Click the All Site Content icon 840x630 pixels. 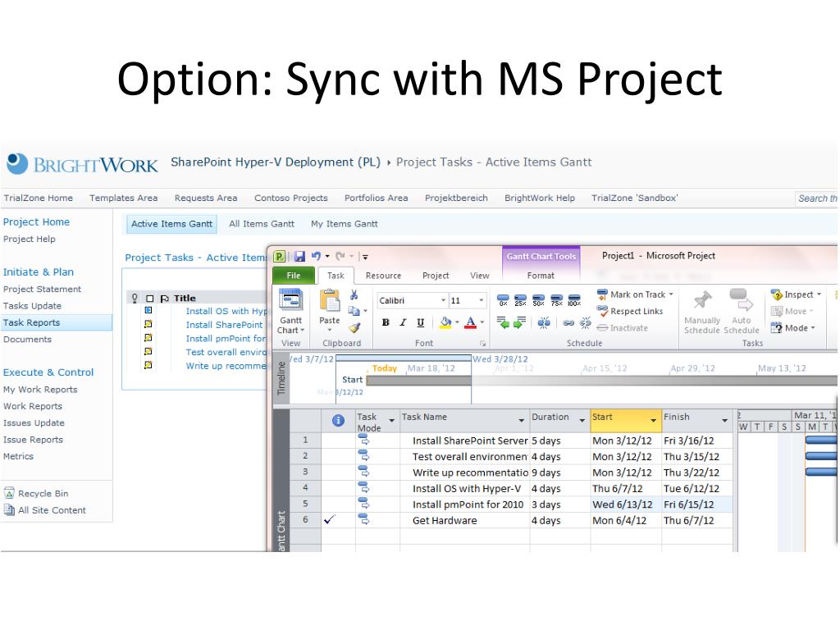[9, 510]
